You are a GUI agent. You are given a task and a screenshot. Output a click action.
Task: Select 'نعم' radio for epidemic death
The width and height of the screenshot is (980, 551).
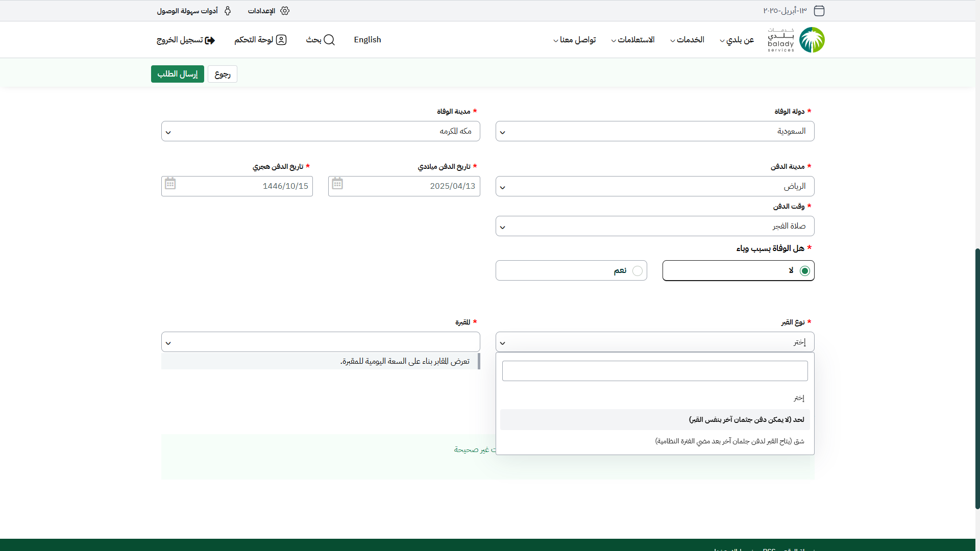[638, 271]
